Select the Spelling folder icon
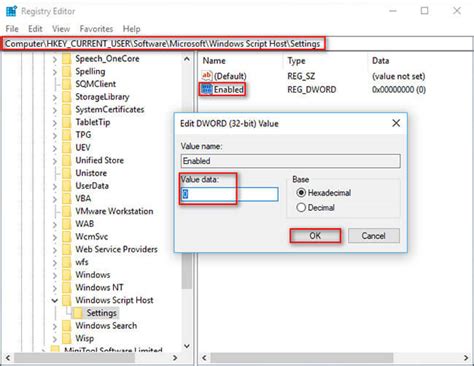The image size is (474, 366). point(67,72)
